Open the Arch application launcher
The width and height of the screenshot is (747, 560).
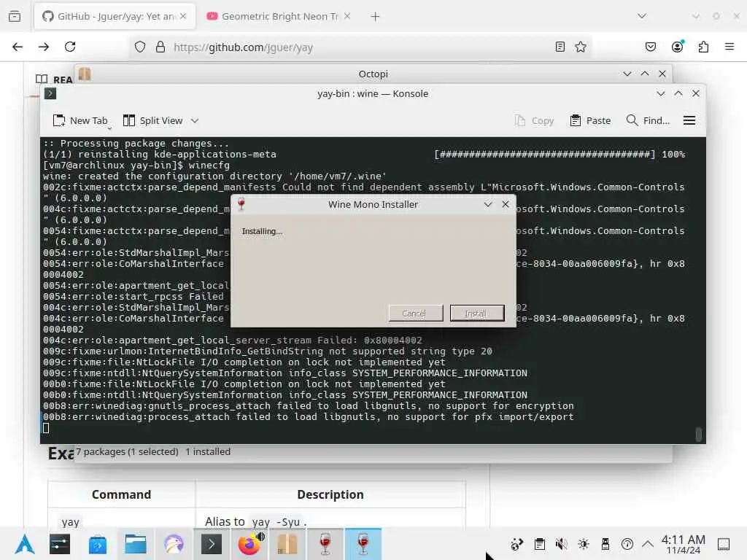click(25, 544)
